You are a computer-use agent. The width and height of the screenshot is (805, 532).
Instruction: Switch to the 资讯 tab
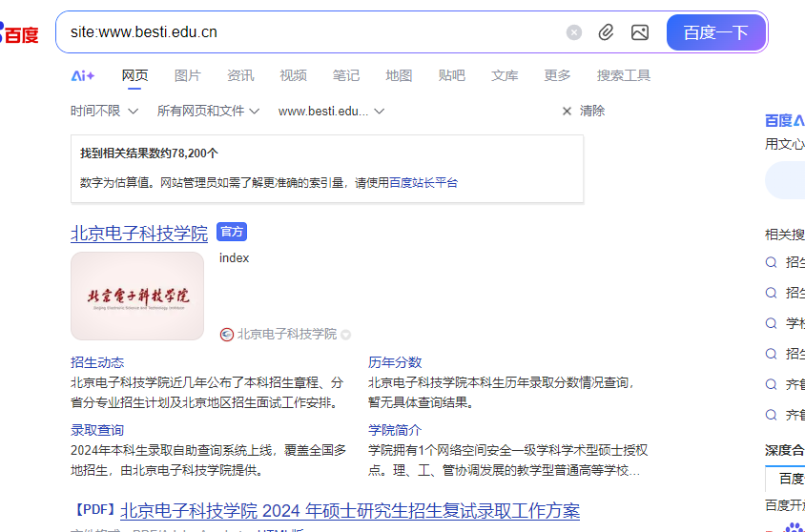click(240, 76)
